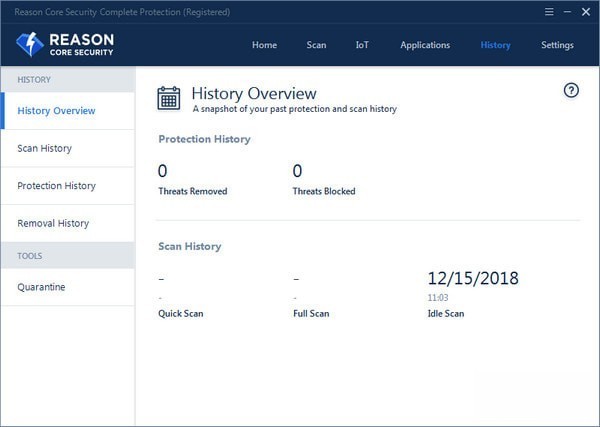Click the TOOLS sidebar section header
Screen dimensions: 600x427
tap(30, 256)
